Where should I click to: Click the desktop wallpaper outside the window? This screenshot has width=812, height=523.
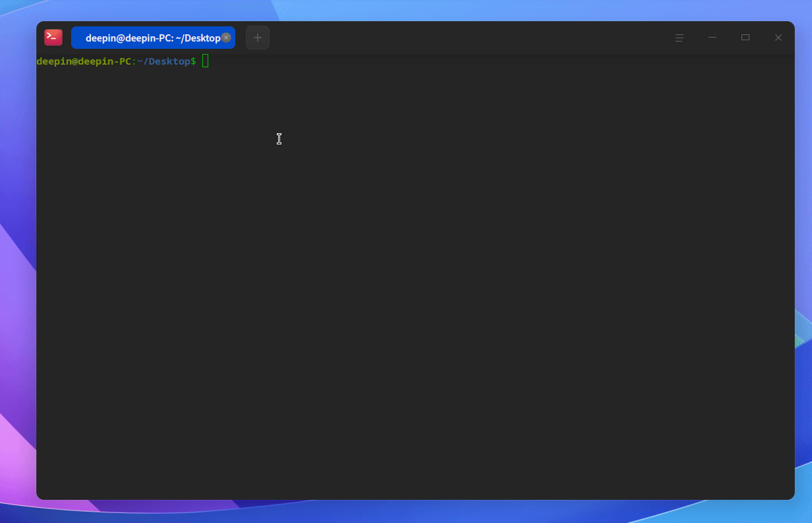pyautogui.click(x=16, y=264)
